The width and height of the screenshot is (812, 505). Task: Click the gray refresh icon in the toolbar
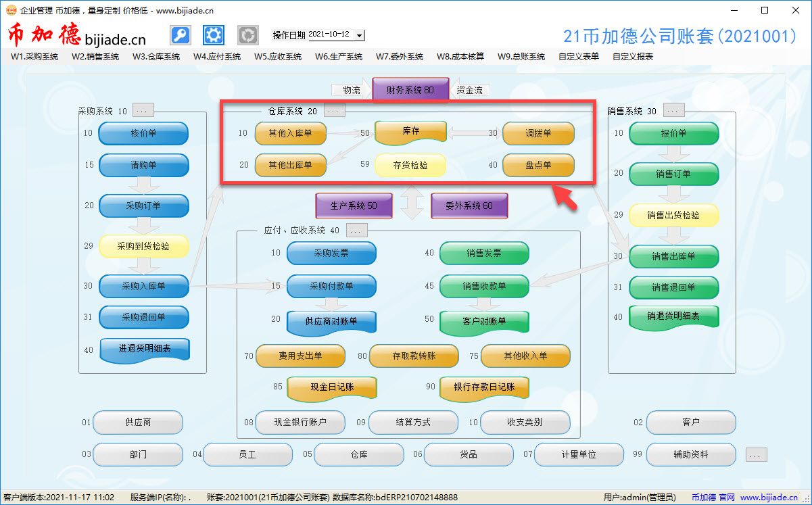point(248,35)
